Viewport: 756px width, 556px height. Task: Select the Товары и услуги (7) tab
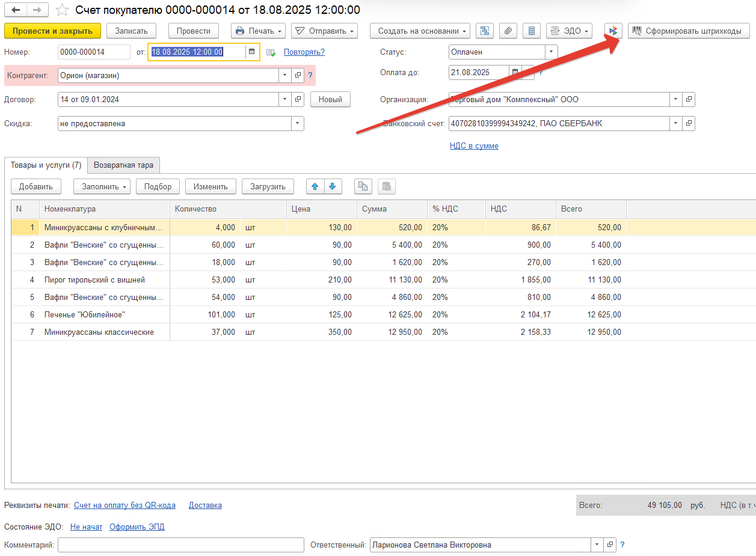[x=46, y=165]
